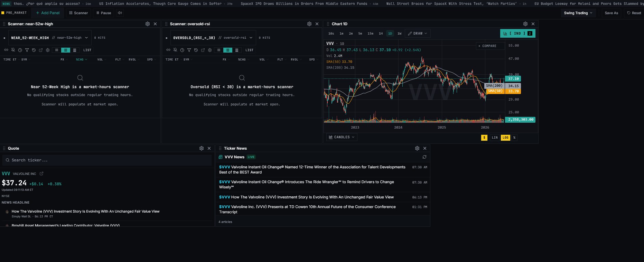Click the link icon in oversold-rsi scanner
The image size is (644, 262).
click(x=168, y=50)
